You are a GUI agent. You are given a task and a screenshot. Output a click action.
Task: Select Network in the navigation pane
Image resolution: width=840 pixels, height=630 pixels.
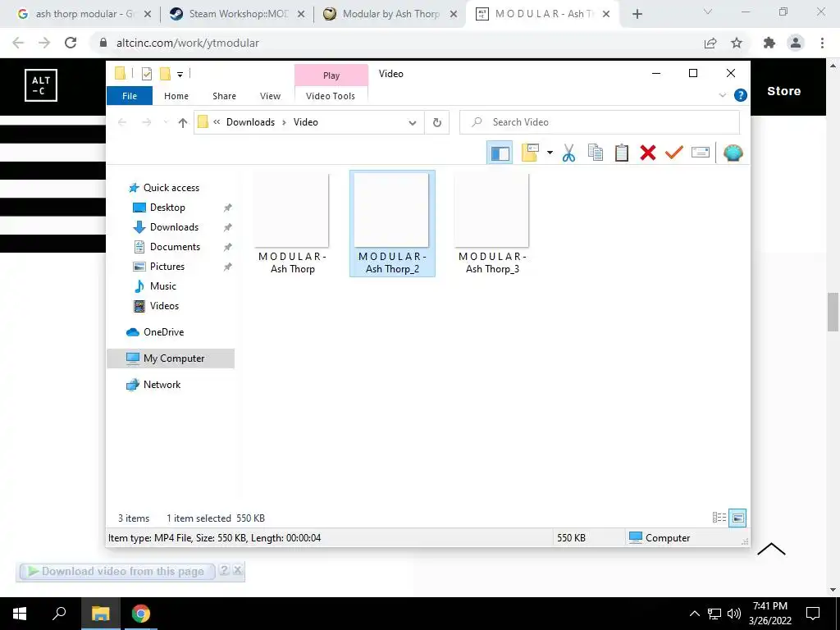162,385
